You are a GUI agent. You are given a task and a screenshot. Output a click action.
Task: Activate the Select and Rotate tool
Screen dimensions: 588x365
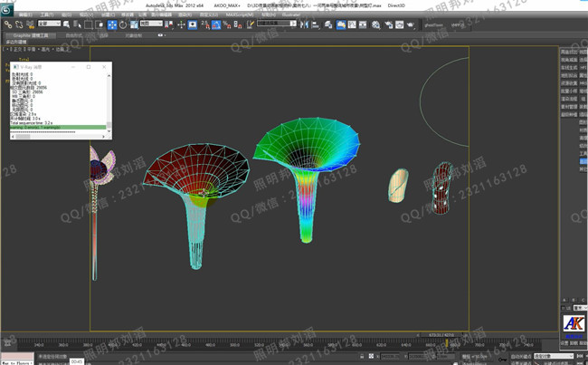click(x=123, y=24)
